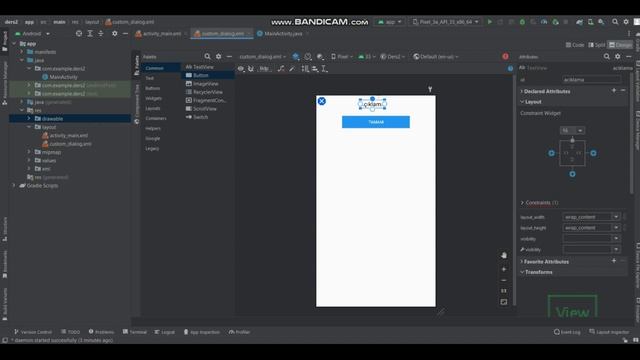This screenshot has width=640, height=360.
Task: Expand the Declared Attributes section
Action: pyautogui.click(x=522, y=91)
